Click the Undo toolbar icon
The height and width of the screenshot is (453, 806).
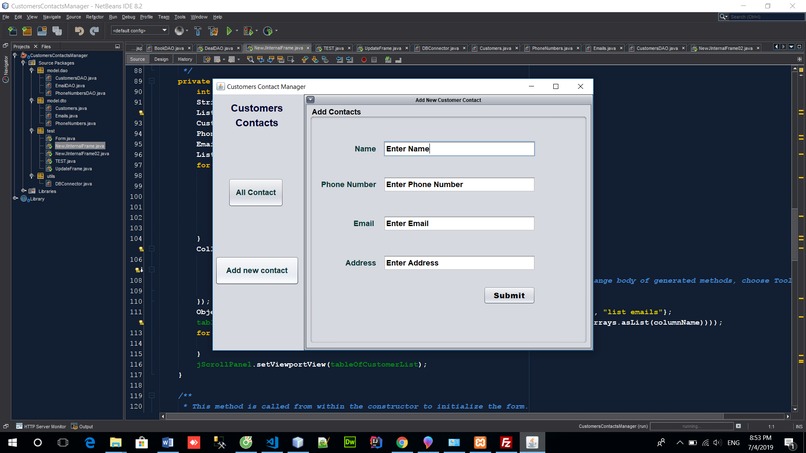point(79,31)
